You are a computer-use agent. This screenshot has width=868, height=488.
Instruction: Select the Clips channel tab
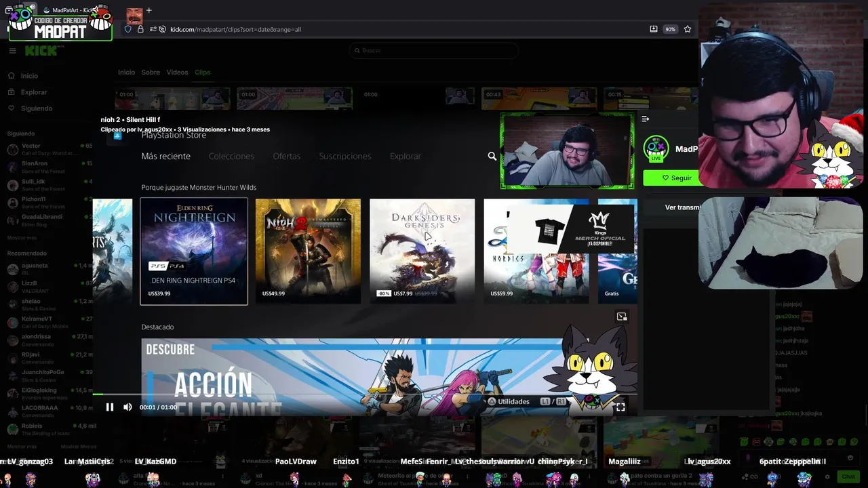[x=202, y=73]
